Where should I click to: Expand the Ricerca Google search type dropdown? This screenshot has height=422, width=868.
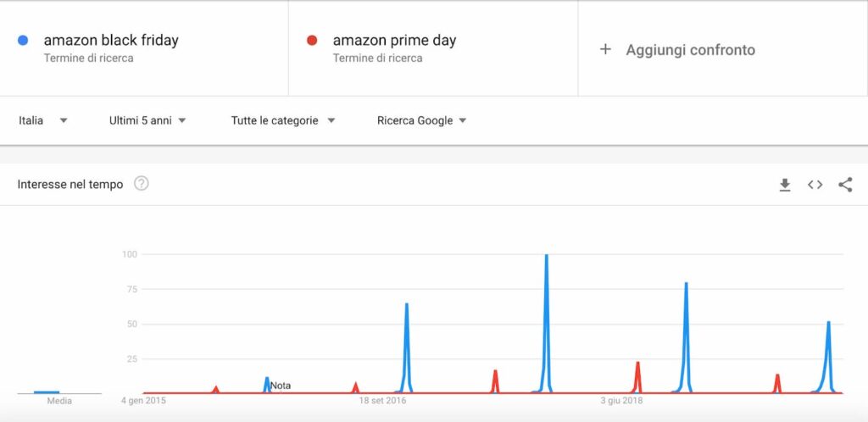click(421, 120)
